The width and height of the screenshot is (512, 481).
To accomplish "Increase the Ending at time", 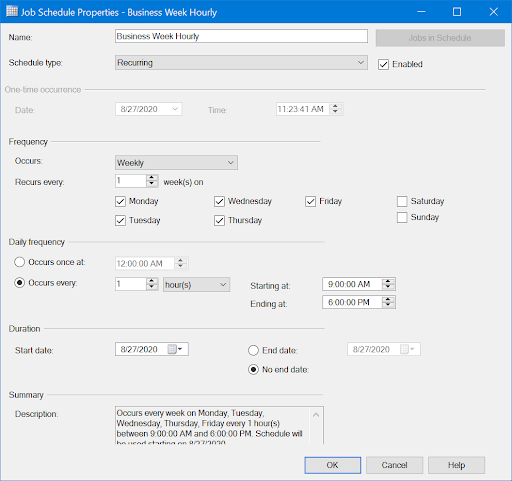I will 388,299.
